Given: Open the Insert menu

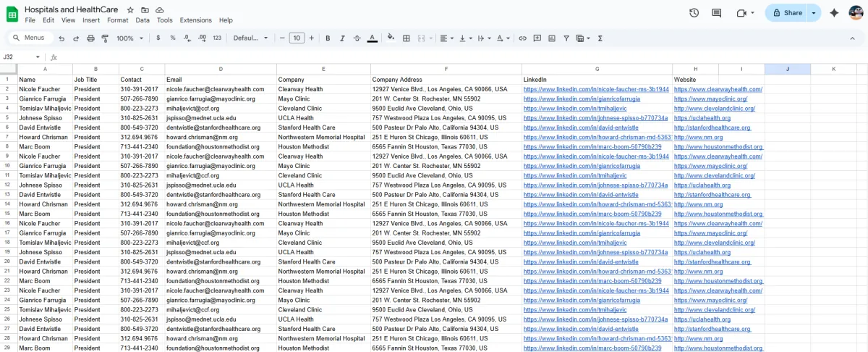Looking at the screenshot, I should (91, 20).
